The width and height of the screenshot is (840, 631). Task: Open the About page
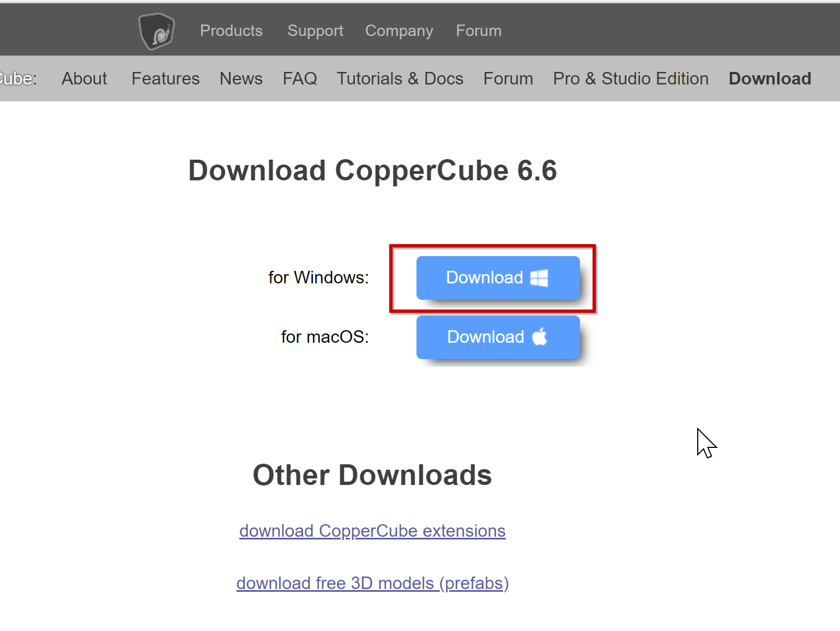point(84,78)
